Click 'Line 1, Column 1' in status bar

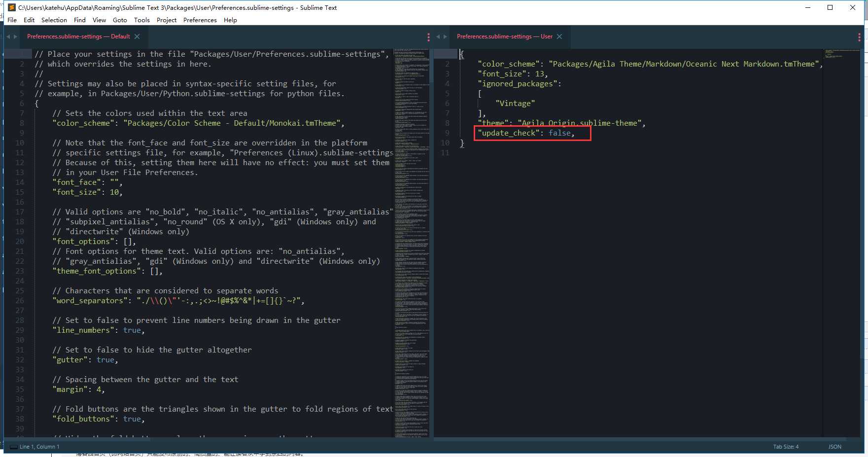(x=39, y=447)
